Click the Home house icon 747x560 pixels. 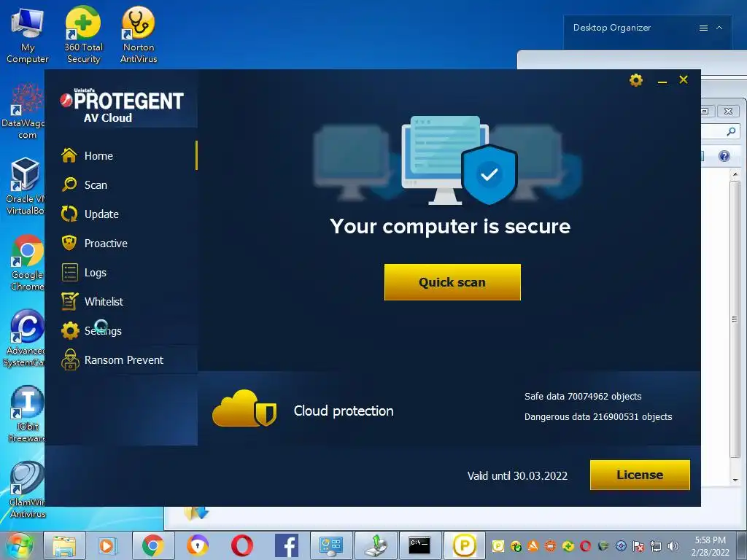69,155
